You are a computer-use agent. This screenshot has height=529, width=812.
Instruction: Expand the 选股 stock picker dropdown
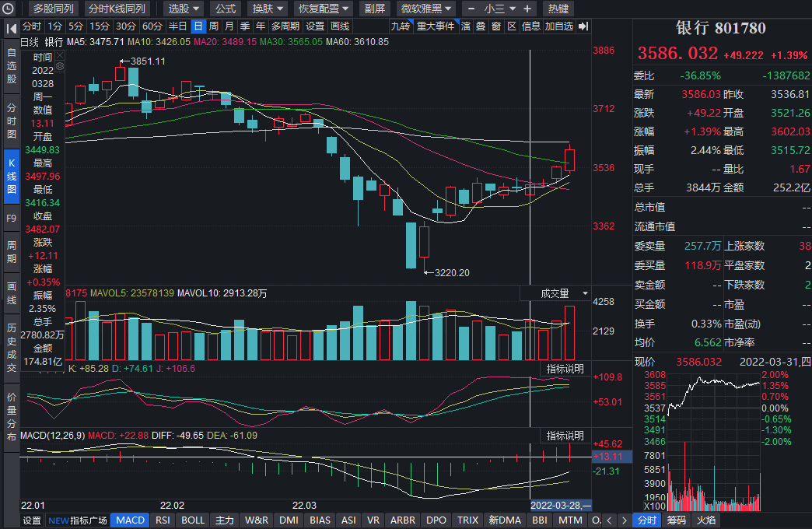click(184, 9)
